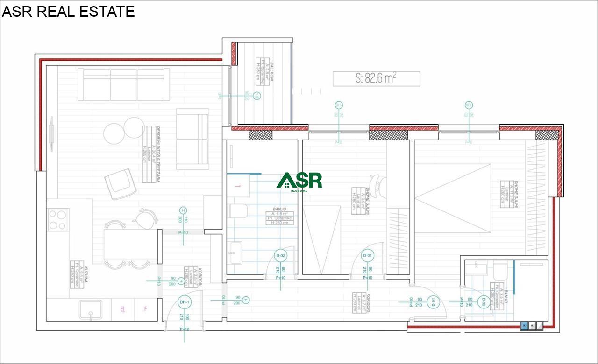Click the kitchen sink symbol

(92, 309)
